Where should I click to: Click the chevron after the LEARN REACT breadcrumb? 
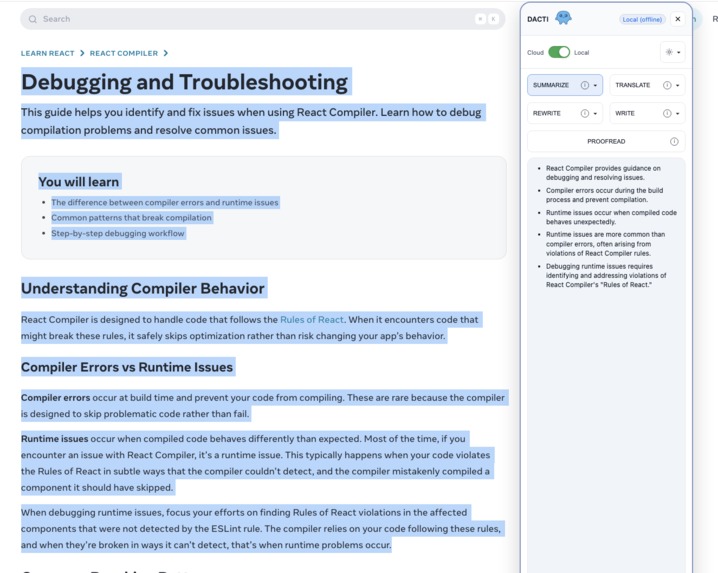(82, 53)
